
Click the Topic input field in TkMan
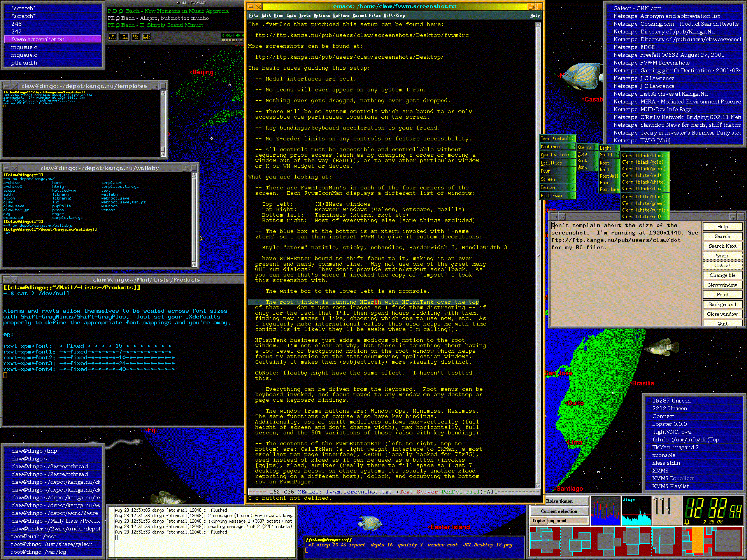568,521
